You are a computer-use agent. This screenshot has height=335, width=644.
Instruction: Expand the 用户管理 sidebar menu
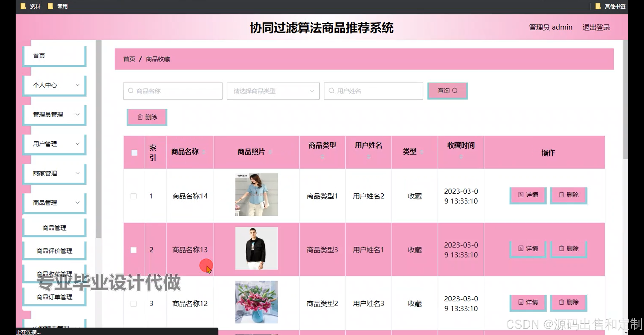coord(54,144)
